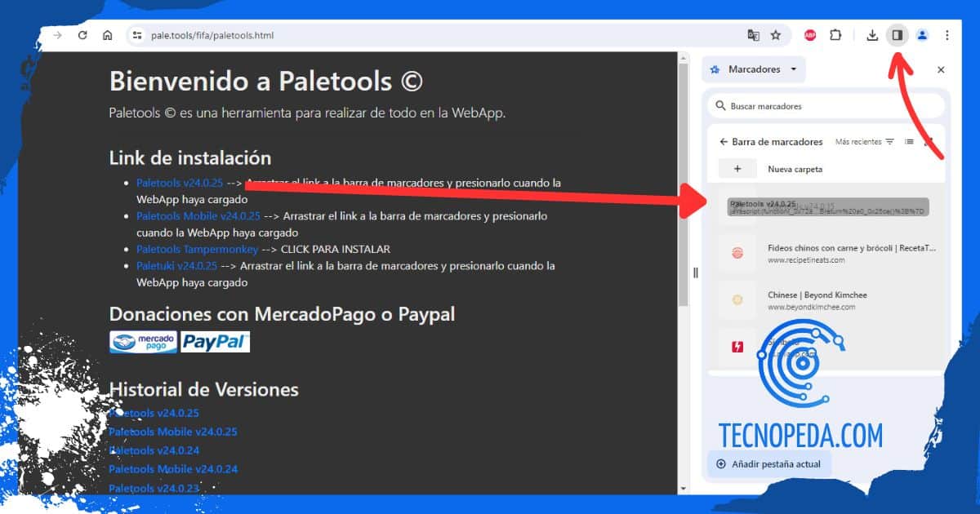Donate with the MercadoPago button

point(143,342)
